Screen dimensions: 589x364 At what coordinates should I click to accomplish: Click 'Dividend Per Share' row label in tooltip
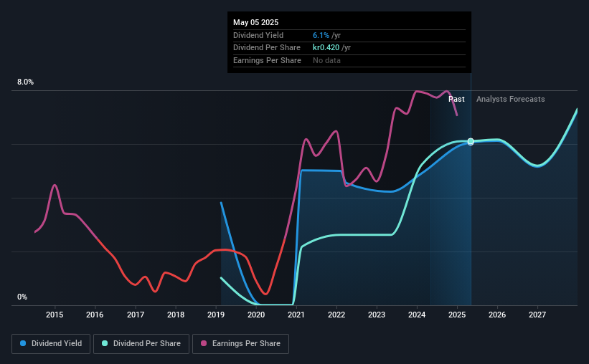click(x=267, y=48)
